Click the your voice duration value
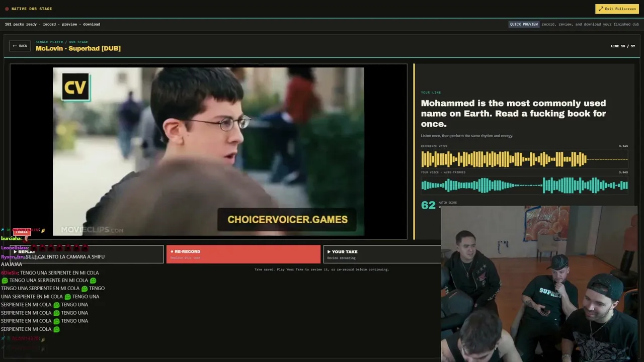This screenshot has height=362, width=644. [623, 172]
